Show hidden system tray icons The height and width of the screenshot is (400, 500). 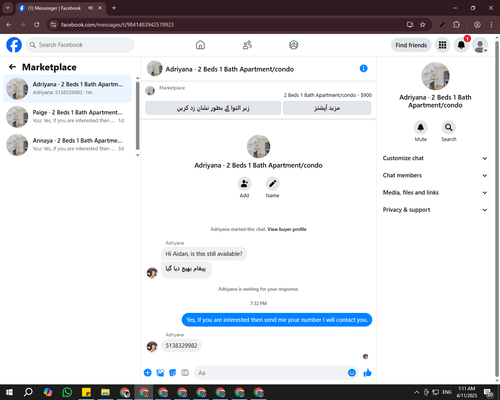(416, 392)
